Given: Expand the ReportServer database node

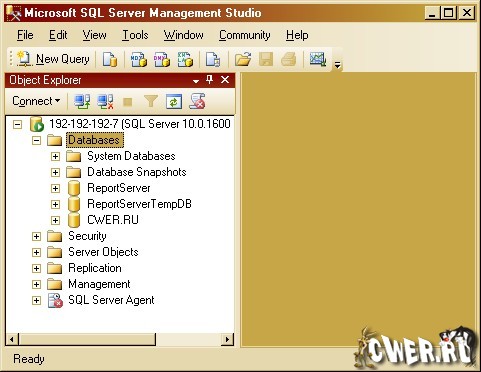Looking at the screenshot, I should (x=55, y=188).
